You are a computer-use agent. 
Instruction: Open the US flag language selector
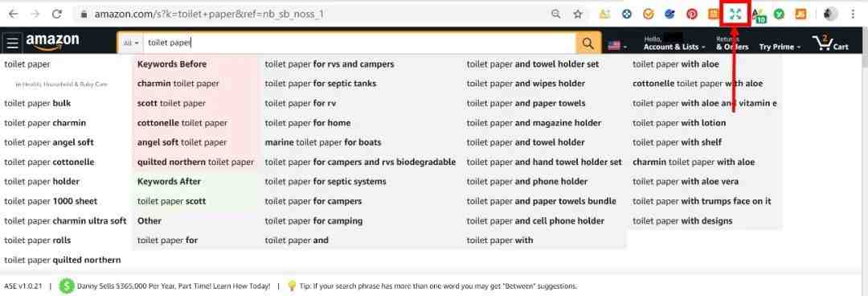(617, 46)
